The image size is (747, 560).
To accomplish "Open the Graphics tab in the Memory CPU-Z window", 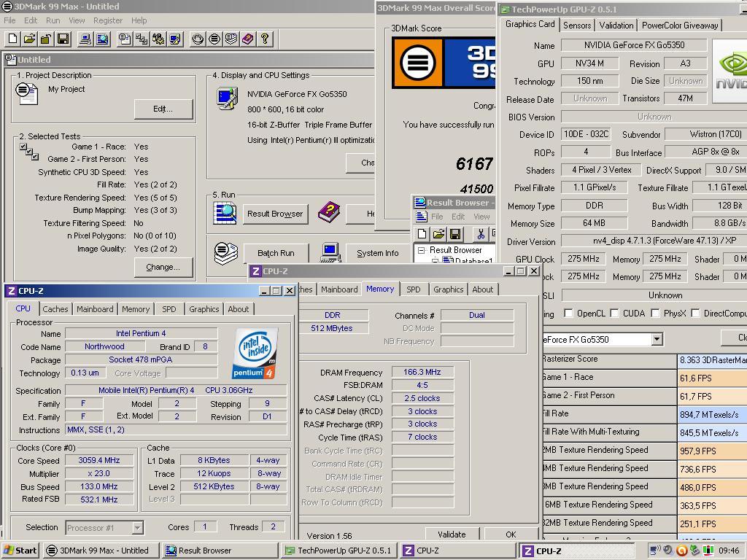I will click(x=449, y=289).
